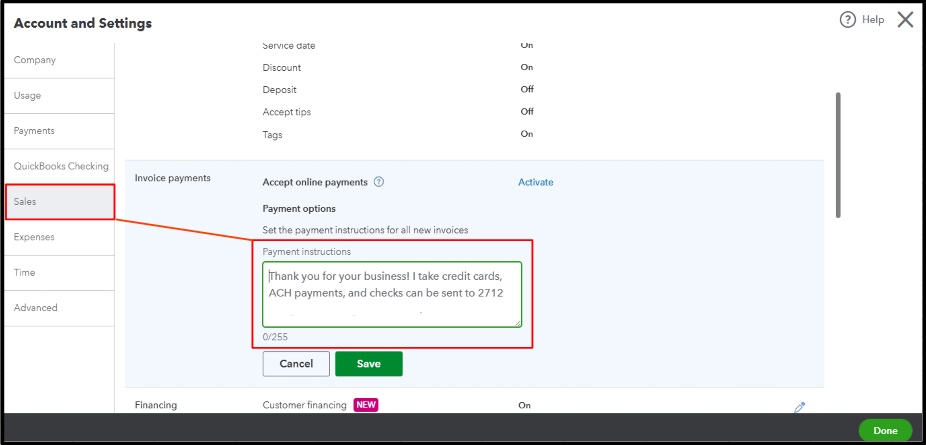Image resolution: width=926 pixels, height=445 pixels.
Task: Click Activate for online payments
Action: (x=535, y=182)
